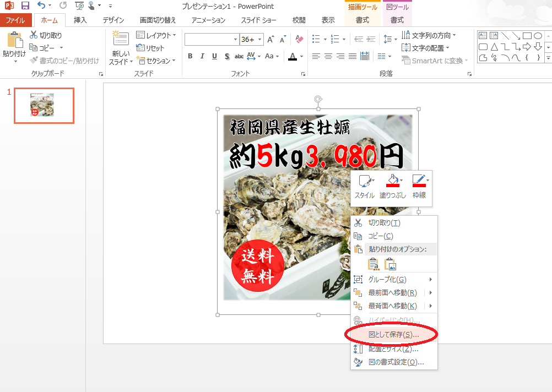Apply text shadow formatting
Image resolution: width=552 pixels, height=392 pixels.
227,56
